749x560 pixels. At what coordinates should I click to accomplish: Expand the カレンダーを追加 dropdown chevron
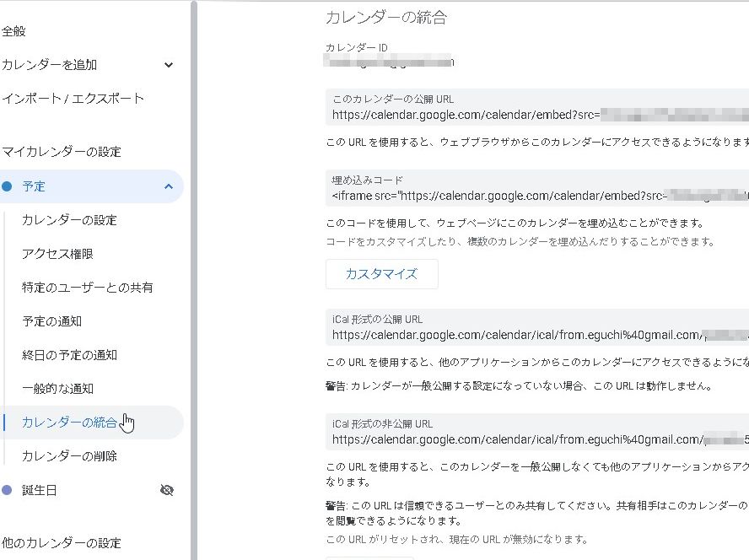pyautogui.click(x=168, y=65)
